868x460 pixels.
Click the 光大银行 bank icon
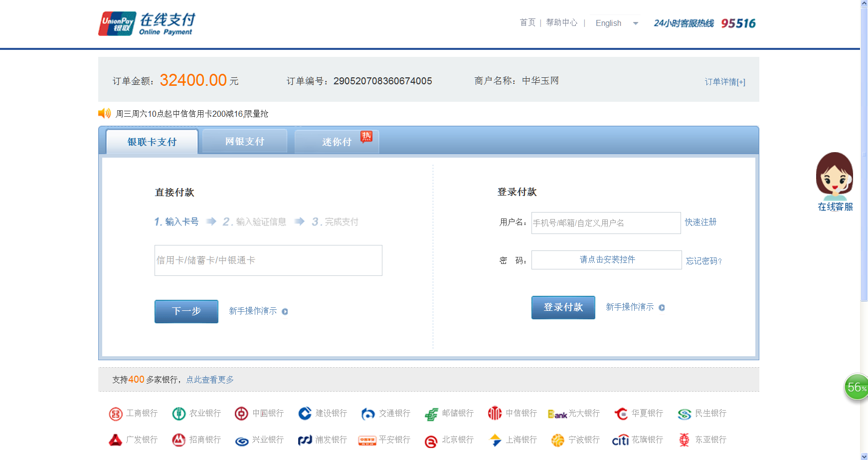point(557,414)
